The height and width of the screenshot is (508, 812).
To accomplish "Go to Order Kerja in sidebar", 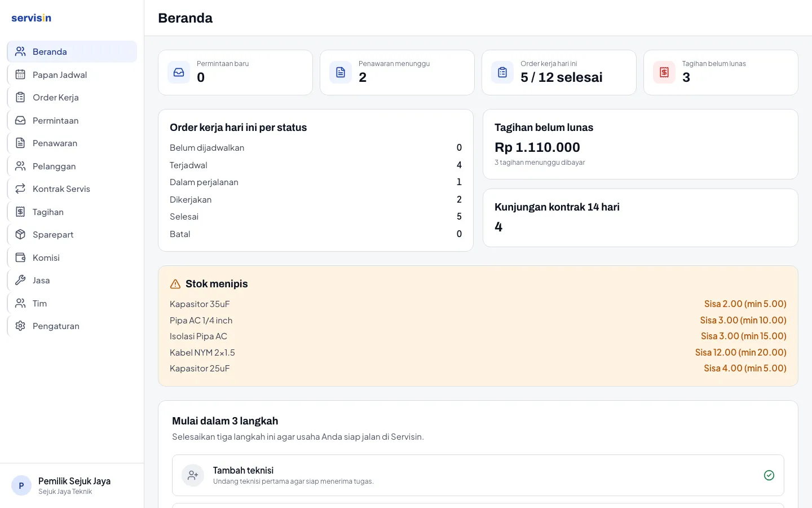I will [72, 97].
